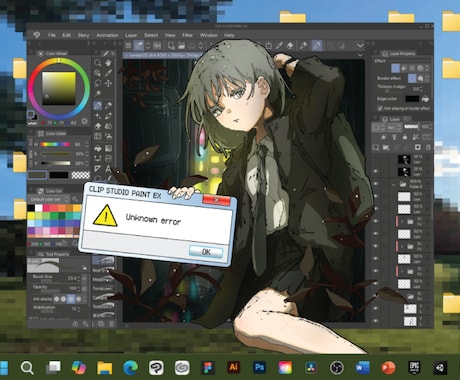Image resolution: width=460 pixels, height=380 pixels.
Task: Switch to the open canvas document tab
Action: click(x=163, y=55)
